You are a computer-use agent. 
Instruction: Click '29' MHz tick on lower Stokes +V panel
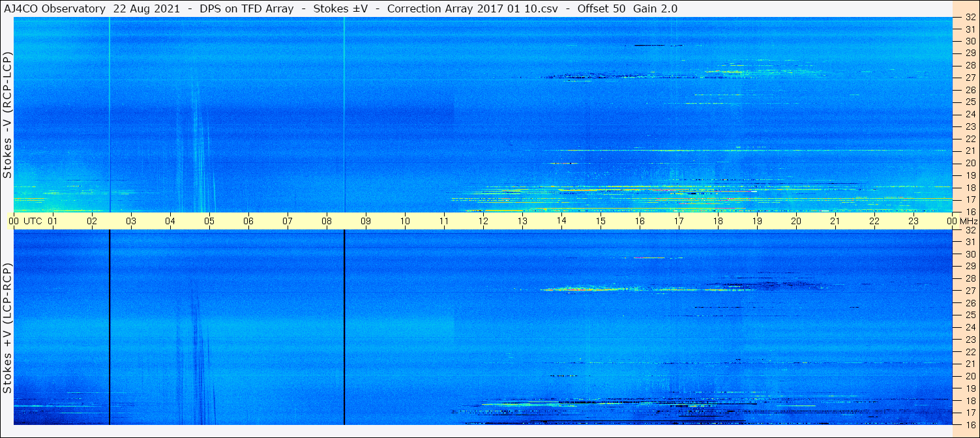click(x=970, y=266)
